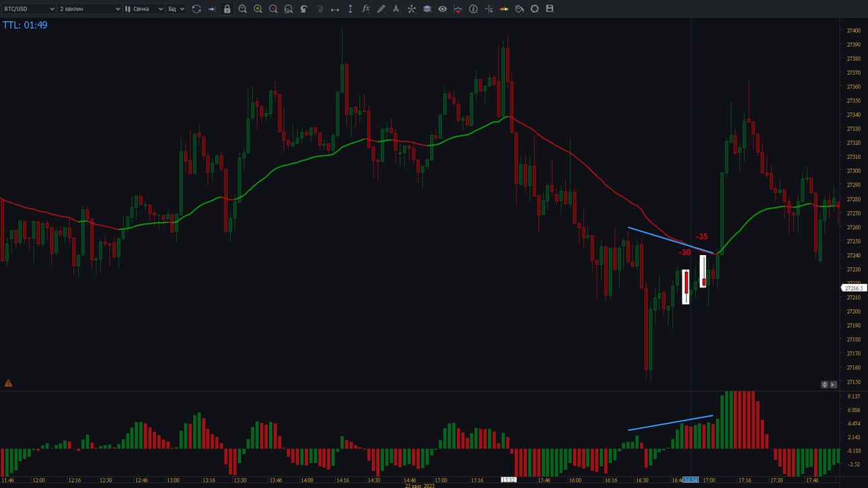The height and width of the screenshot is (488, 868).
Task: Click the TTL: 01:49 timer text
Action: (x=25, y=25)
